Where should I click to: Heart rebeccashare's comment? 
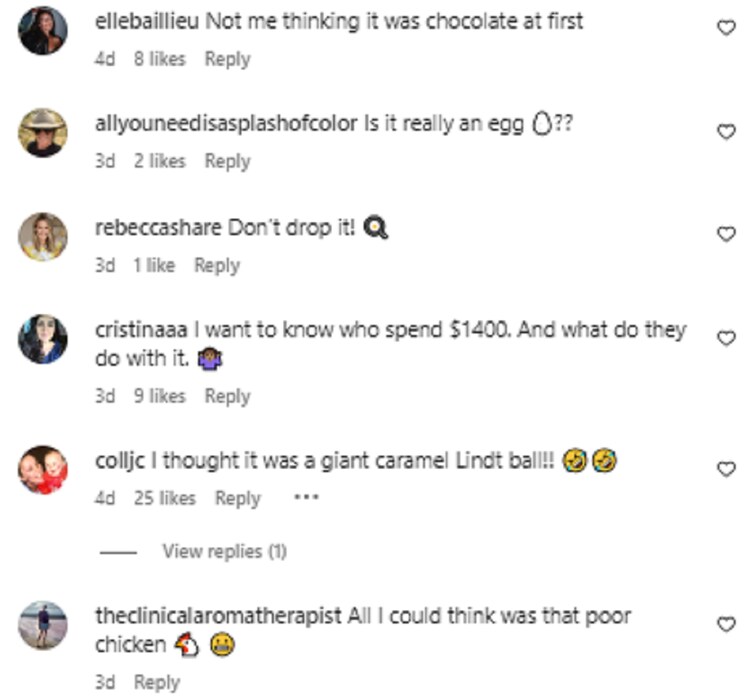tap(726, 234)
